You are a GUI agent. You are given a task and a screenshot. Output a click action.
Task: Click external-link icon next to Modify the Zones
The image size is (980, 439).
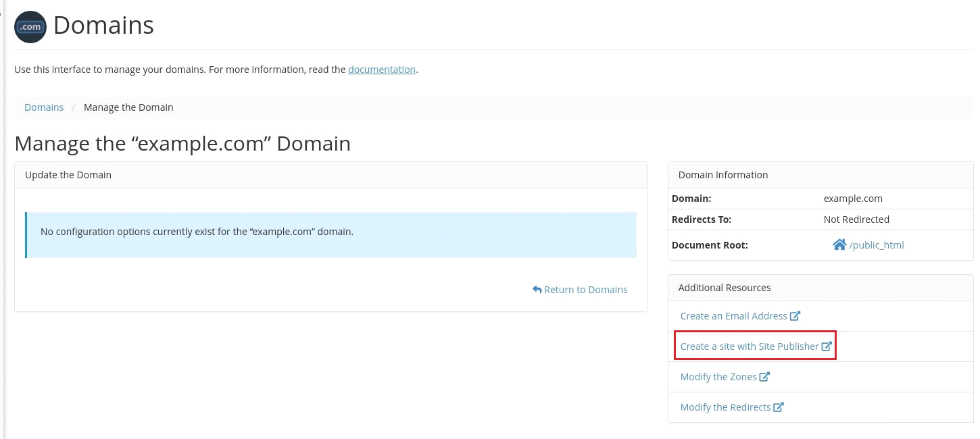(765, 376)
